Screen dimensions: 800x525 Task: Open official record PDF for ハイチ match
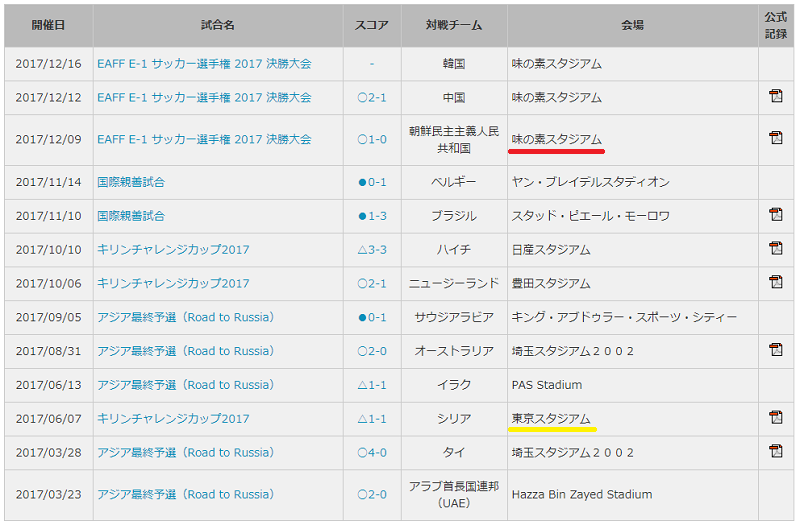775,249
